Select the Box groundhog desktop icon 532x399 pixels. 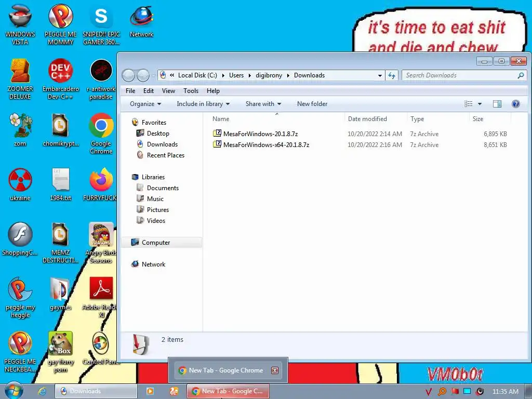click(x=60, y=352)
